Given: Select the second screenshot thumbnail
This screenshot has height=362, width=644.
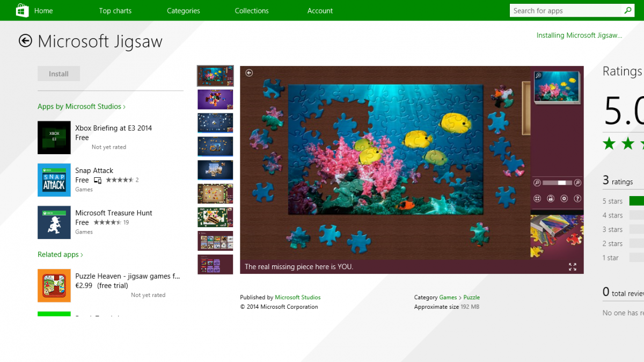Looking at the screenshot, I should click(215, 99).
